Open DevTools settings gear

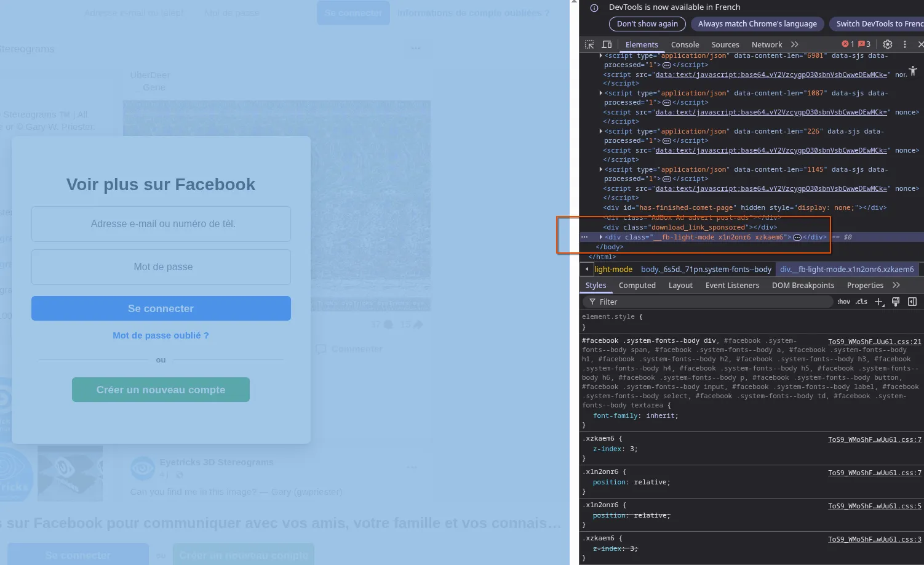coord(887,44)
